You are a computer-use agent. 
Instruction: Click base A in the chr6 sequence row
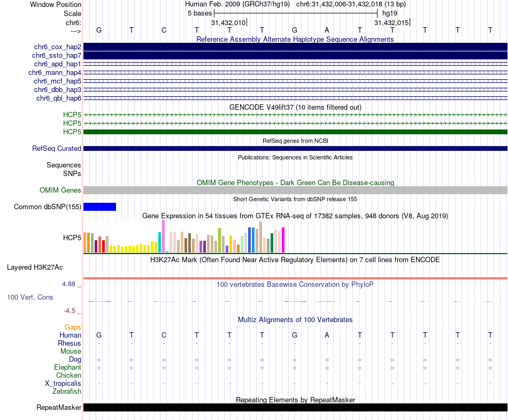327,30
